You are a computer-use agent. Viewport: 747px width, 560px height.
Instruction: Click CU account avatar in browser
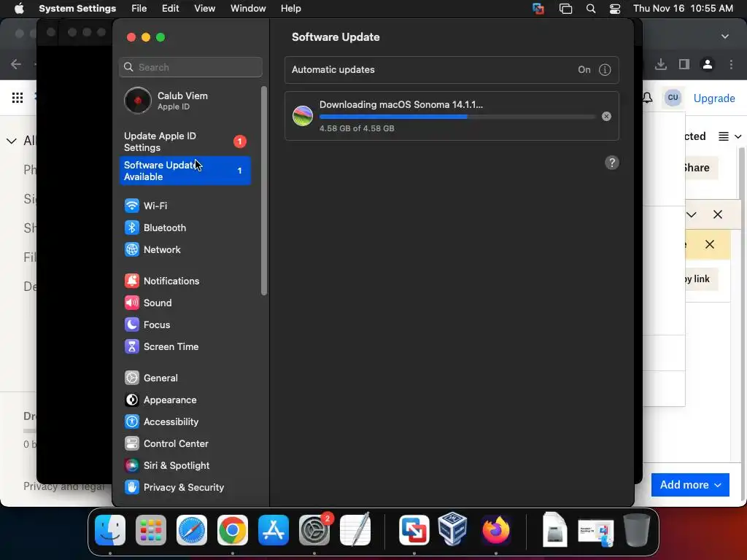tap(673, 98)
